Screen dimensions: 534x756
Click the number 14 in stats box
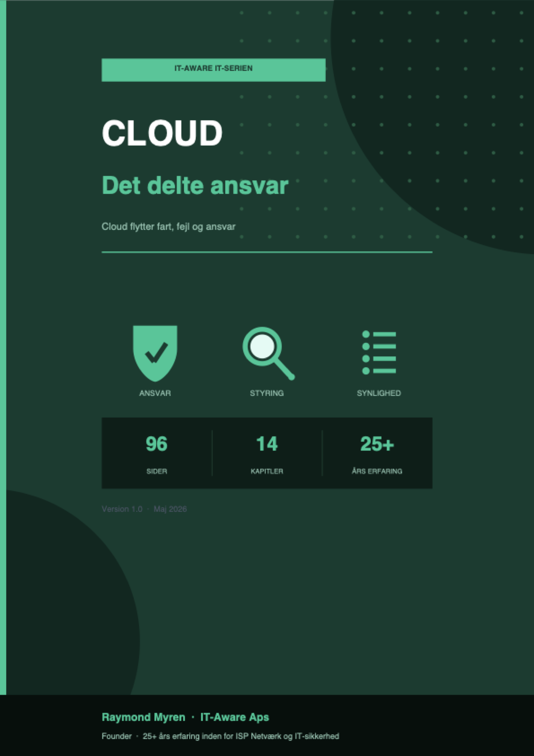tap(267, 444)
